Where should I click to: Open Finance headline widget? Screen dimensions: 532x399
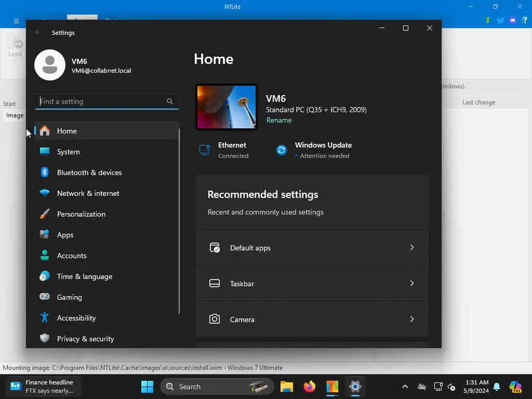point(44,387)
